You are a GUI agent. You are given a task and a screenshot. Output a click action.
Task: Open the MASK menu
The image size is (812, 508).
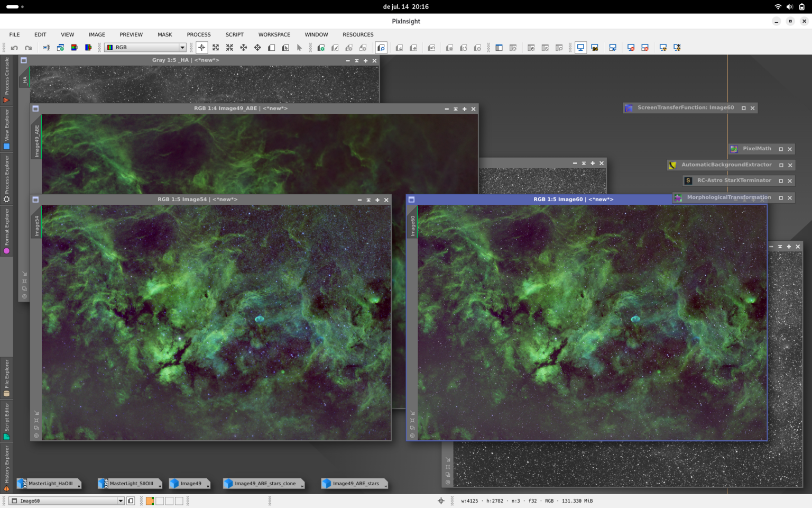164,34
